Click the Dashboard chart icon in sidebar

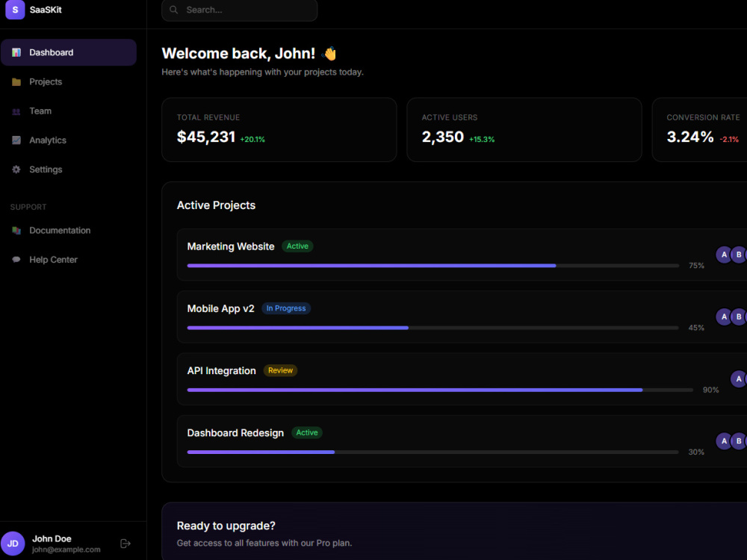coord(16,52)
